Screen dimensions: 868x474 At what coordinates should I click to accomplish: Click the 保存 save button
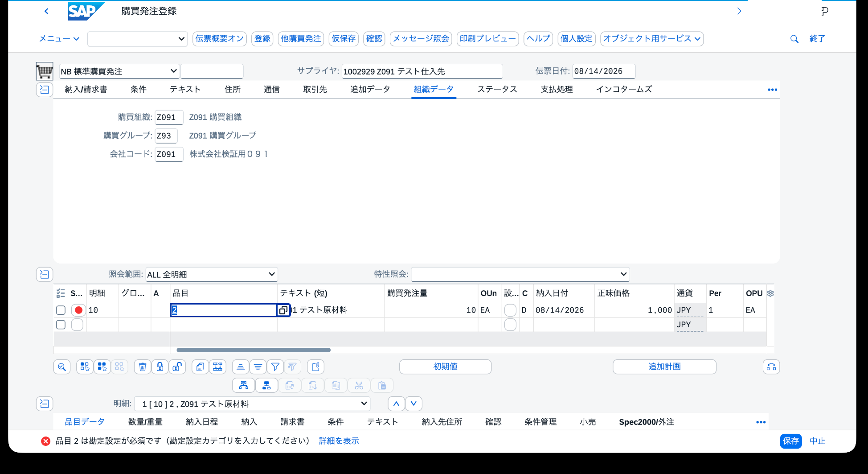(x=791, y=441)
